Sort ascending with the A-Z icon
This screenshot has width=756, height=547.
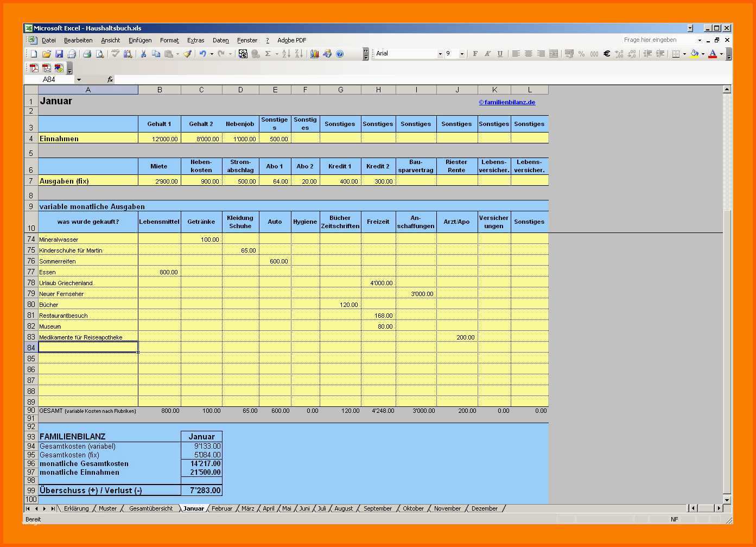click(x=287, y=54)
